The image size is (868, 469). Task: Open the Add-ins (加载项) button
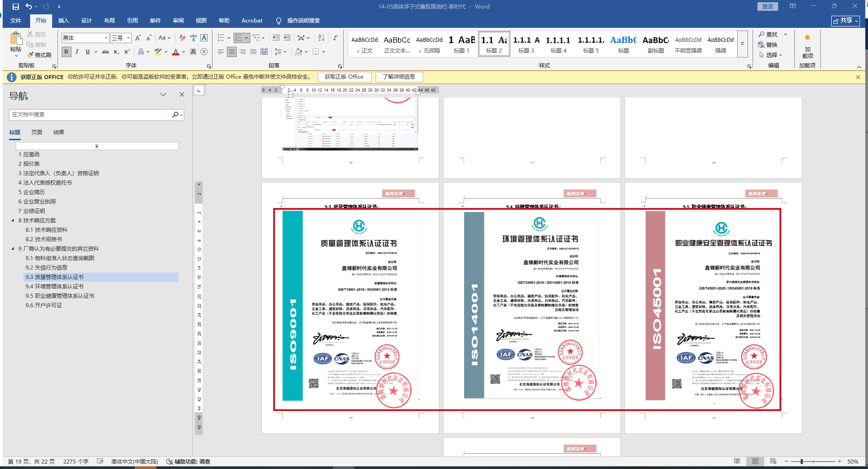tap(807, 47)
